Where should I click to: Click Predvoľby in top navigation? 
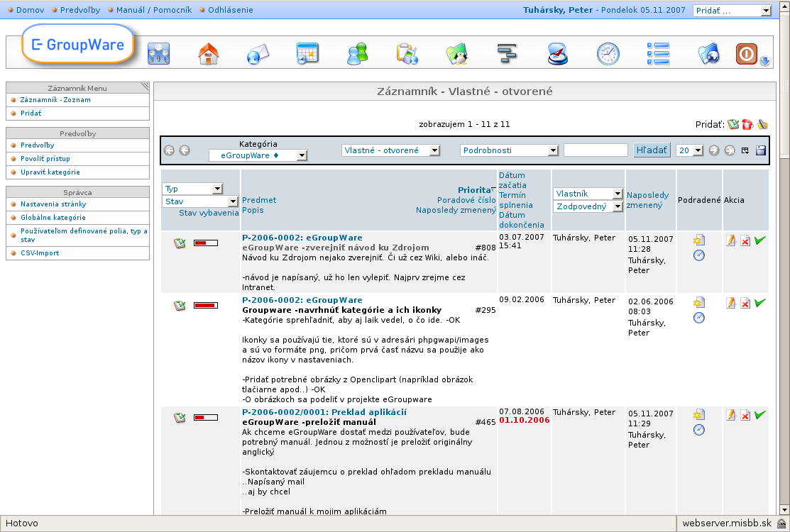pyautogui.click(x=80, y=10)
